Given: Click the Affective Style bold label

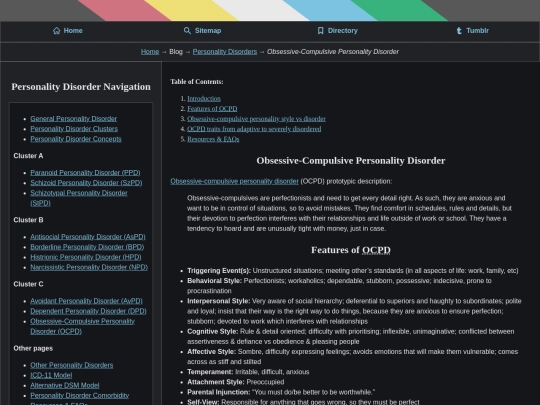Looking at the screenshot, I should (211, 352).
